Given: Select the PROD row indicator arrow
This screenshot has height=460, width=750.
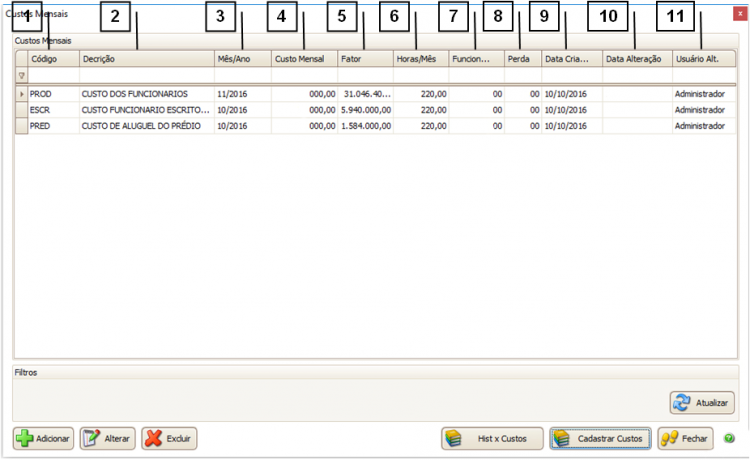Looking at the screenshot, I should click(x=21, y=94).
